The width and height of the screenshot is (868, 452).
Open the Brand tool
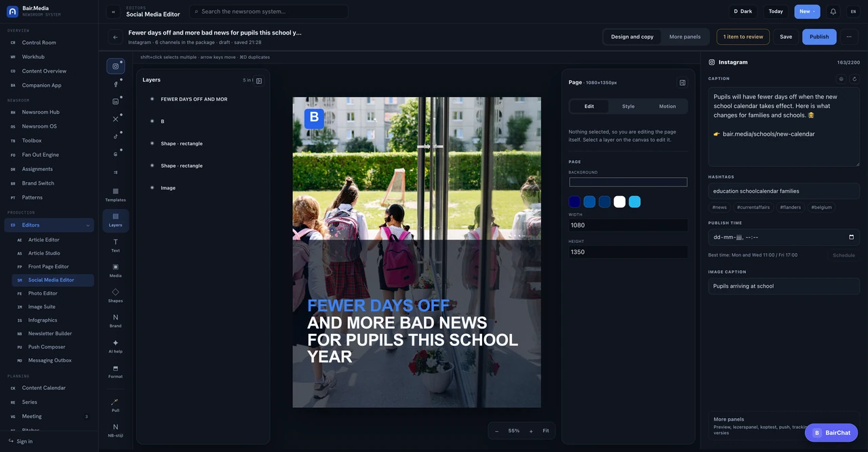pos(115,321)
